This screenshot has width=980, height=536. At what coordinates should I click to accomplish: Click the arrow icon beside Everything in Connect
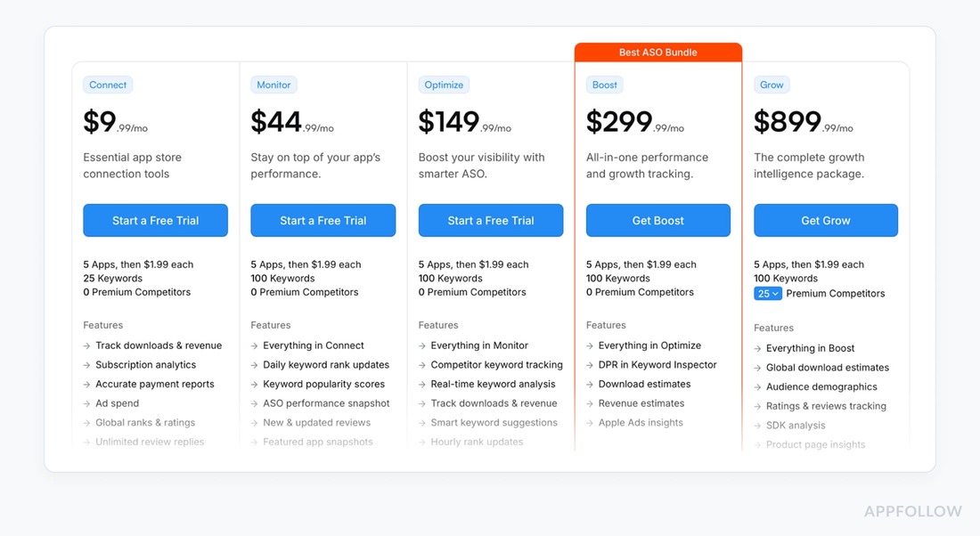click(254, 345)
